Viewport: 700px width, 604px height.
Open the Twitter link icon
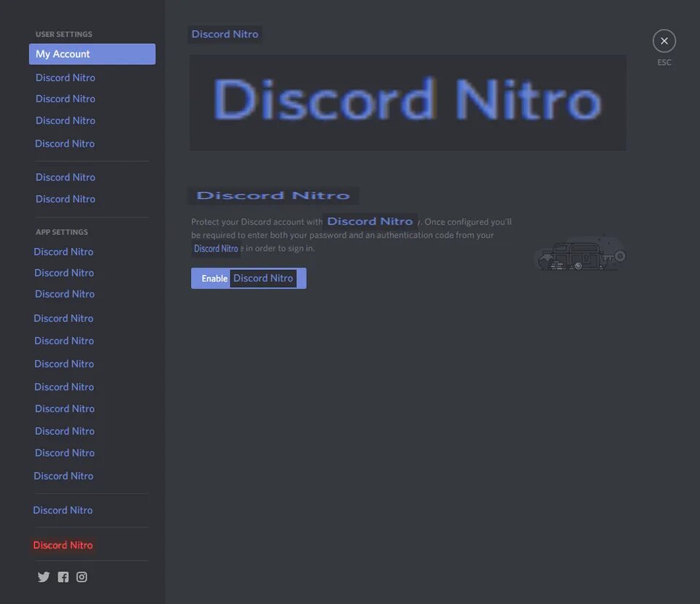(x=44, y=577)
